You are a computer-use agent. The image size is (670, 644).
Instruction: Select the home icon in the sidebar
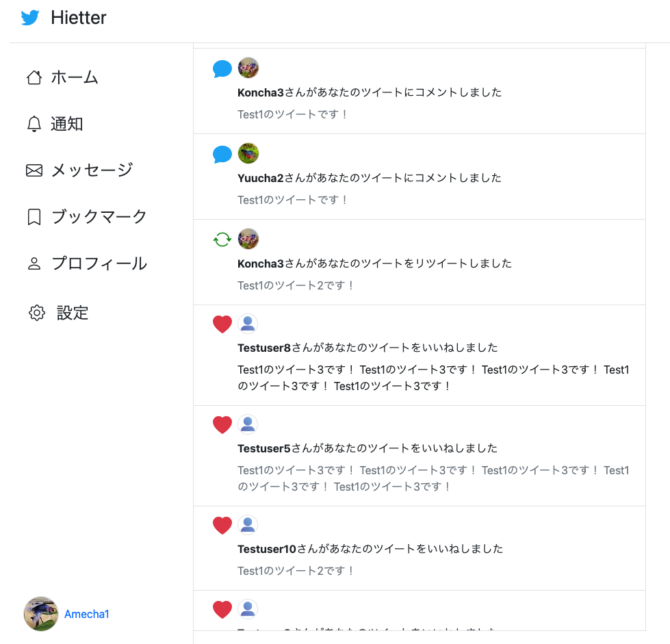(34, 77)
